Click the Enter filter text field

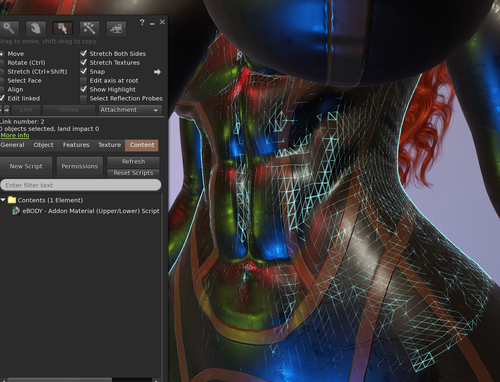coord(81,185)
